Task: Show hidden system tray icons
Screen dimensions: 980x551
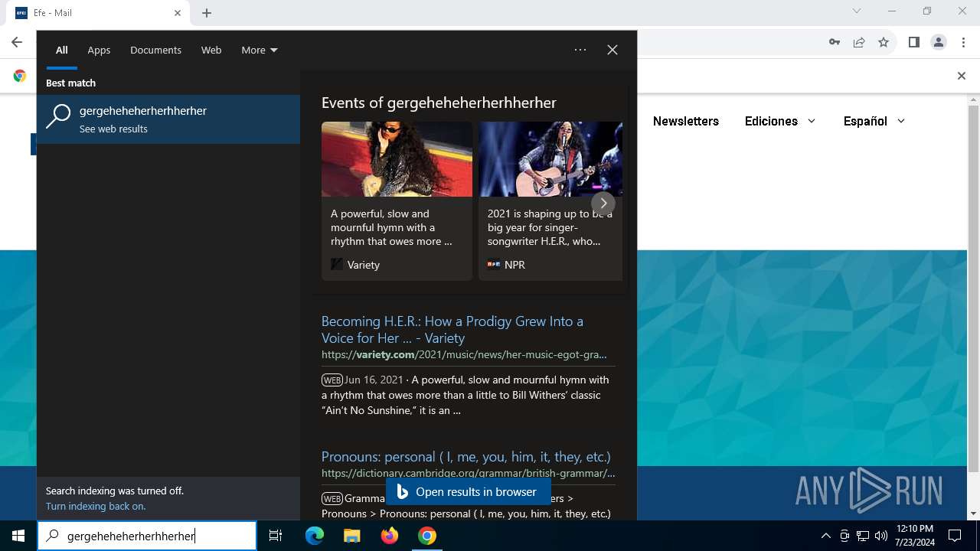Action: (x=825, y=536)
